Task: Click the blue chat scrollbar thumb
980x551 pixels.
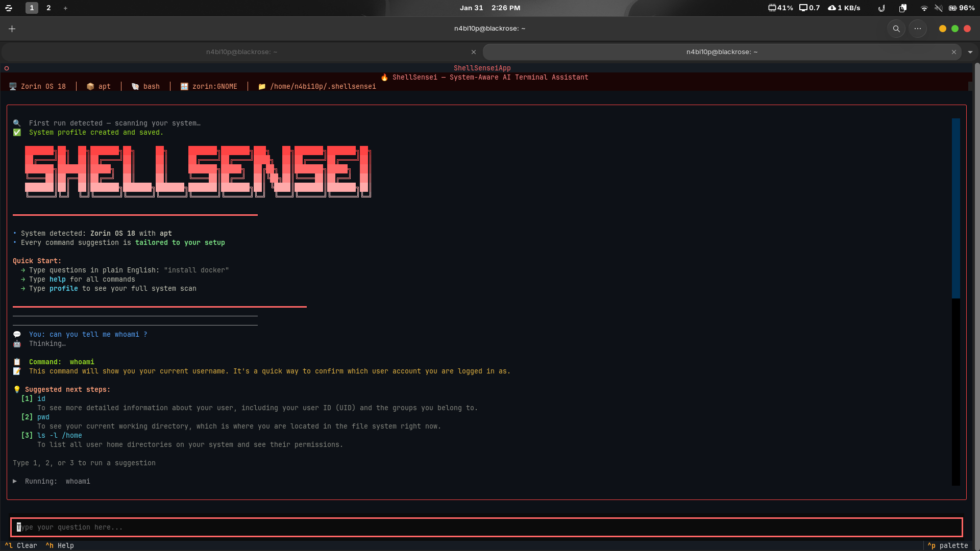Action: pyautogui.click(x=955, y=208)
